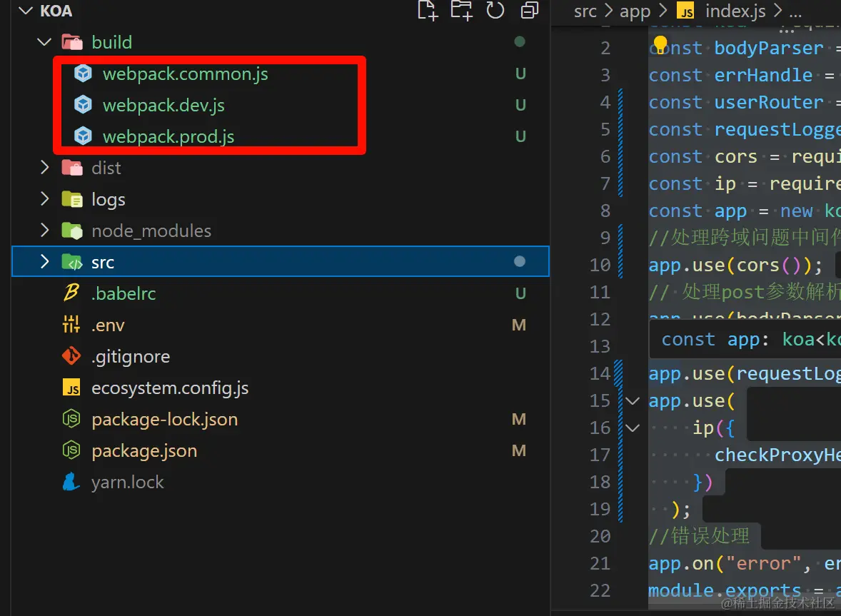Click the Babel icon beside .babelrc
The image size is (841, 616).
pos(71,293)
